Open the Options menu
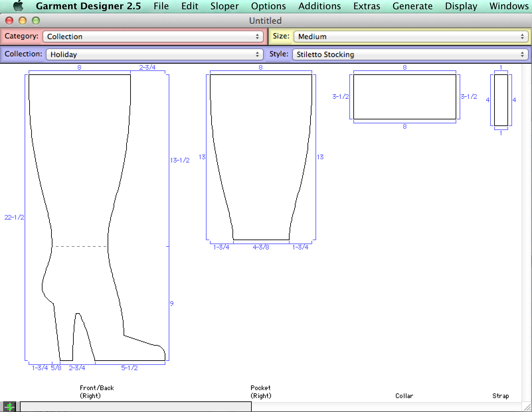The image size is (532, 412). (268, 6)
